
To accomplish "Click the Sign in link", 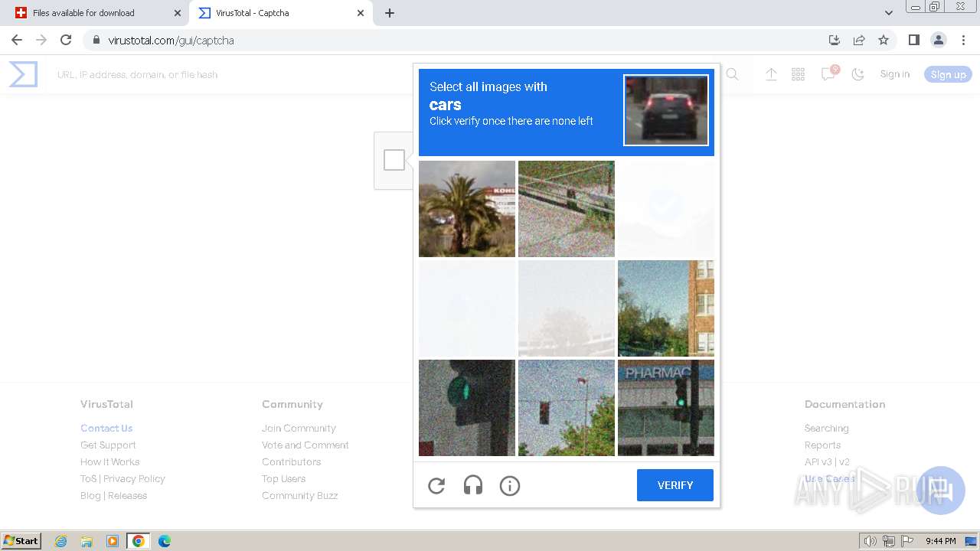I will [x=895, y=74].
